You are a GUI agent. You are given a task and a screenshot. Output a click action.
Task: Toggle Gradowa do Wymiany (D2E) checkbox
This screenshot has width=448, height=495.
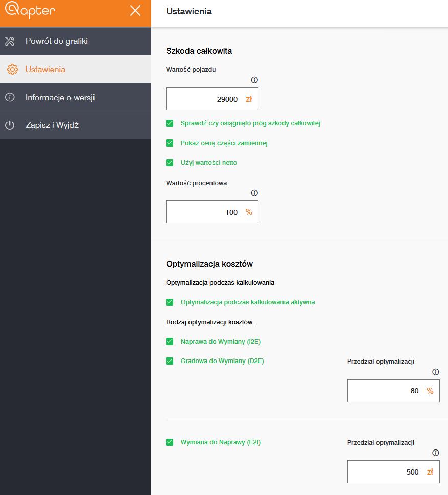coord(170,361)
